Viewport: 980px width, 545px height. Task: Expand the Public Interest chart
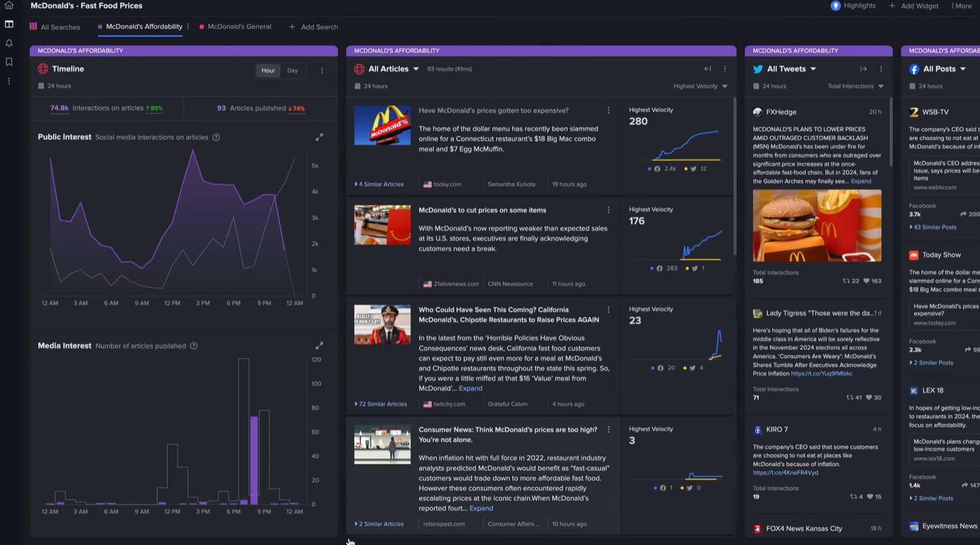[320, 138]
